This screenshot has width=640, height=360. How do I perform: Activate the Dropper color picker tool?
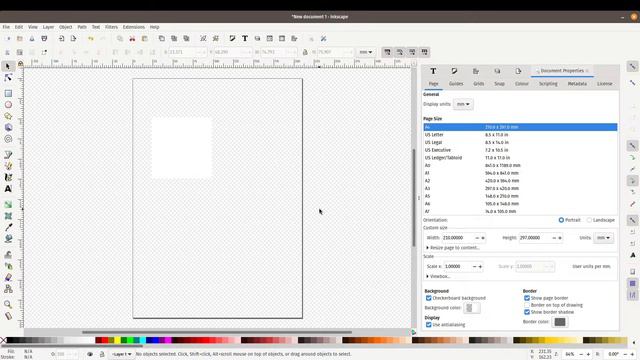point(8,227)
